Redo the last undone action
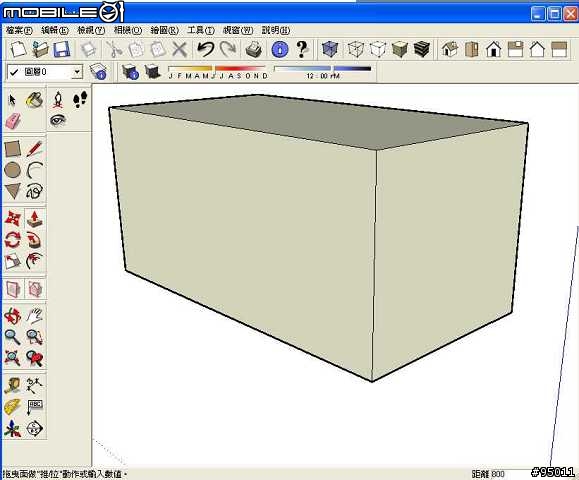 coord(228,49)
